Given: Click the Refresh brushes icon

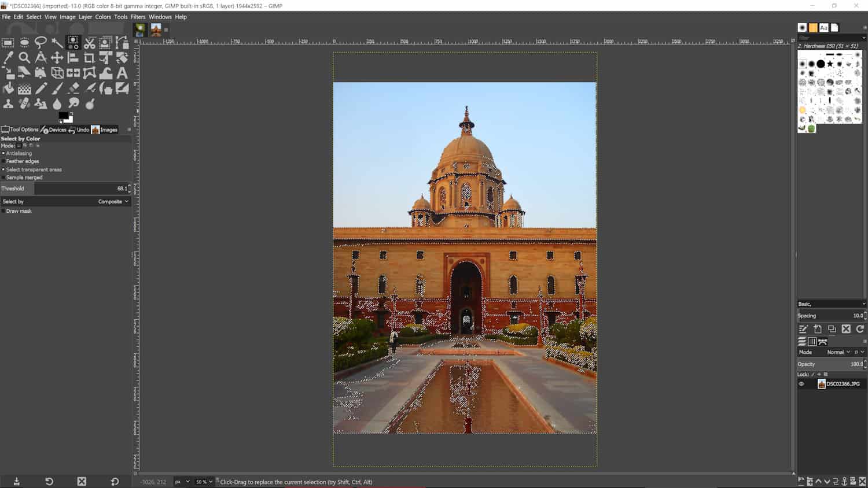Looking at the screenshot, I should tap(860, 329).
